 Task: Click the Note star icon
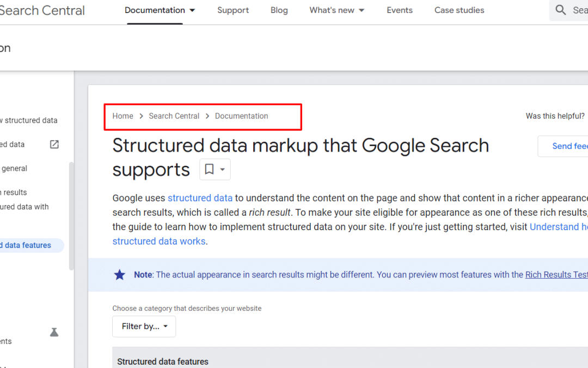(x=120, y=275)
